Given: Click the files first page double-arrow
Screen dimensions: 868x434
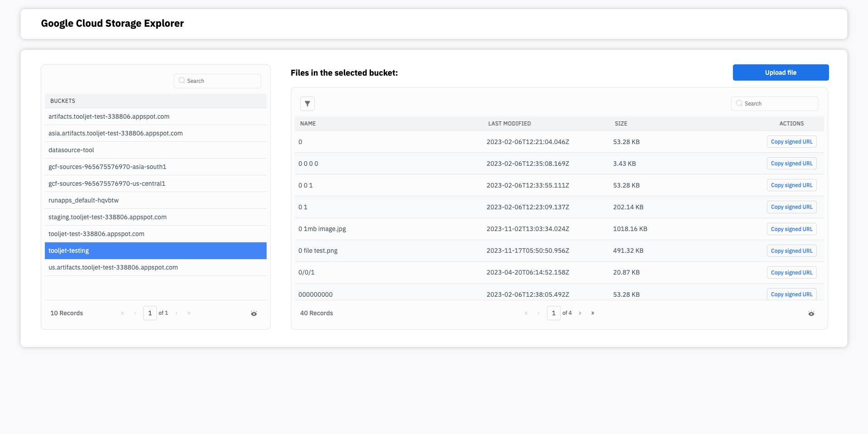Looking at the screenshot, I should [x=526, y=313].
